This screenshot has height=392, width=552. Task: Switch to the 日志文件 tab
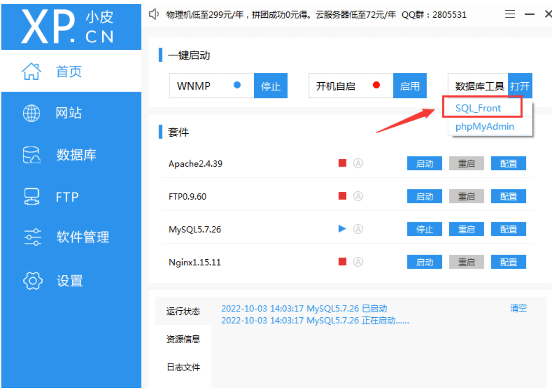(183, 367)
